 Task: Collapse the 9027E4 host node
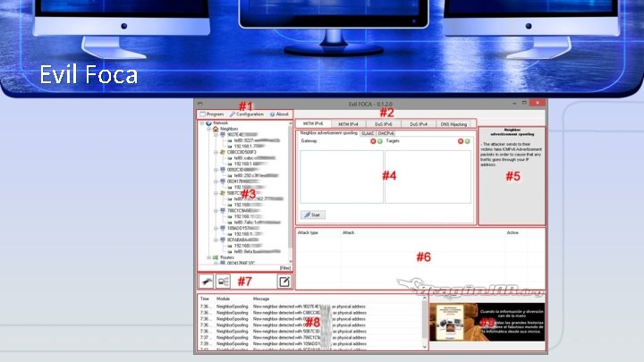(216, 135)
